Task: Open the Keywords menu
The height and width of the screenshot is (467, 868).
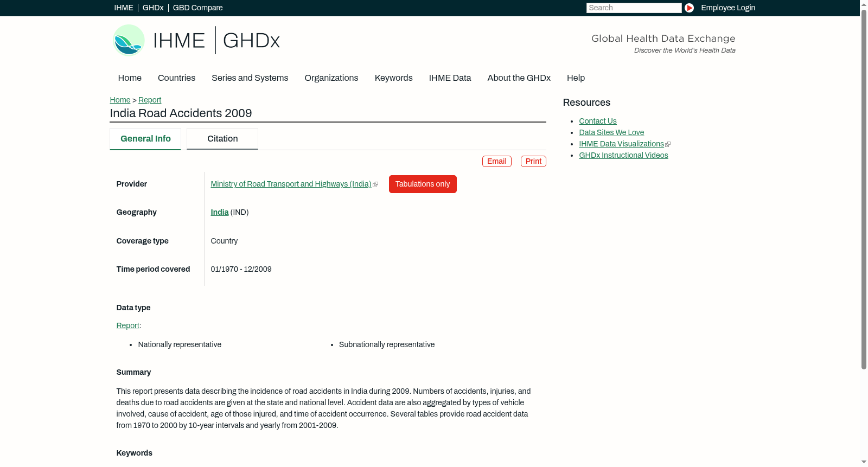Action: pos(394,78)
